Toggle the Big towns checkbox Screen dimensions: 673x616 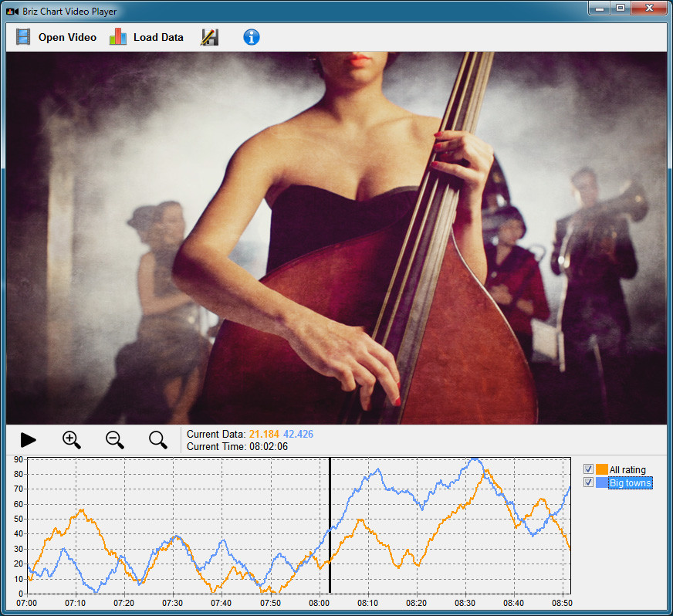click(588, 482)
